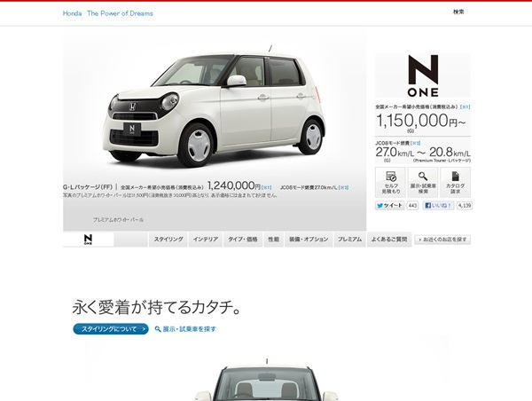Click the 27.0km/L fuel economy figure
This screenshot has width=532, height=401.
[x=395, y=153]
